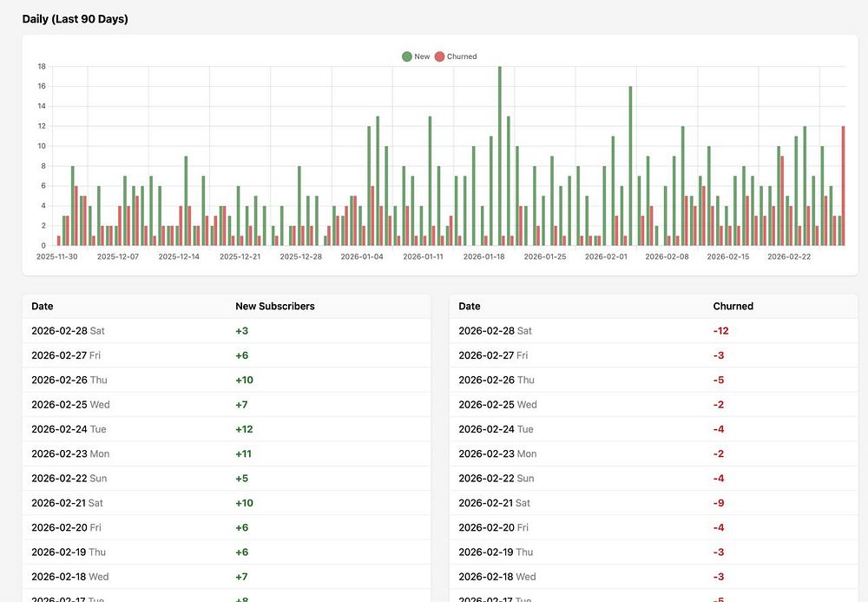Image resolution: width=868 pixels, height=602 pixels.
Task: Toggle the New series in the chart legend
Action: pyautogui.click(x=416, y=56)
